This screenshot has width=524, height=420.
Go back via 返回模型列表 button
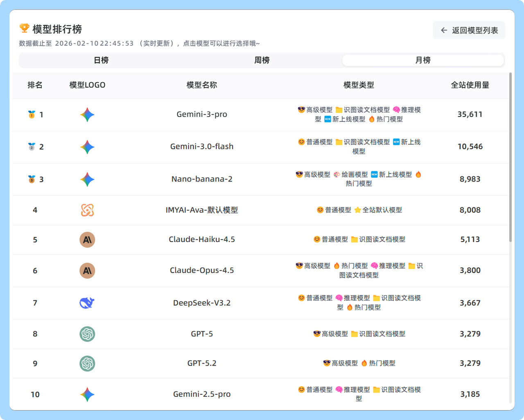pos(469,30)
